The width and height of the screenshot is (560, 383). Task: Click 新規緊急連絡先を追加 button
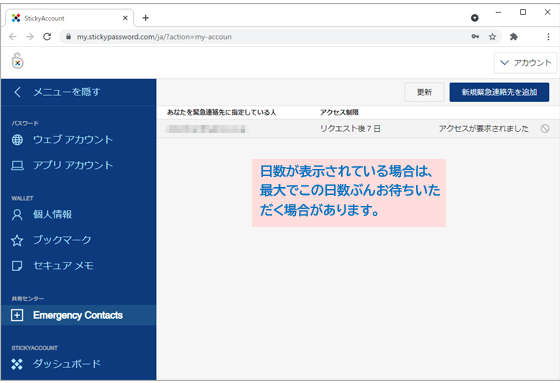coord(499,92)
